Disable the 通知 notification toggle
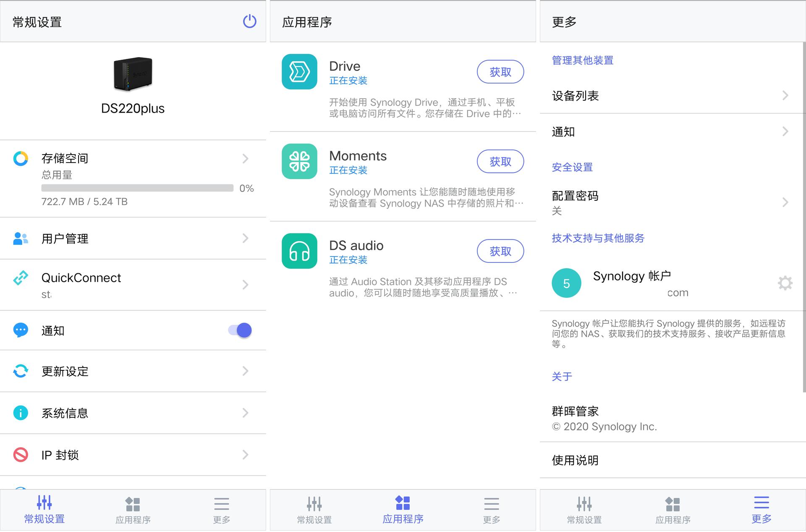 click(239, 330)
